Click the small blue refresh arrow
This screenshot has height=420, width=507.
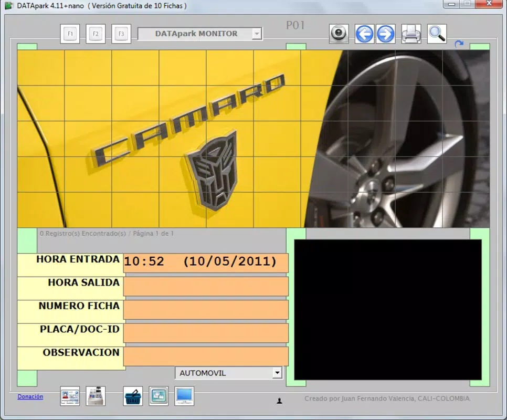click(459, 44)
